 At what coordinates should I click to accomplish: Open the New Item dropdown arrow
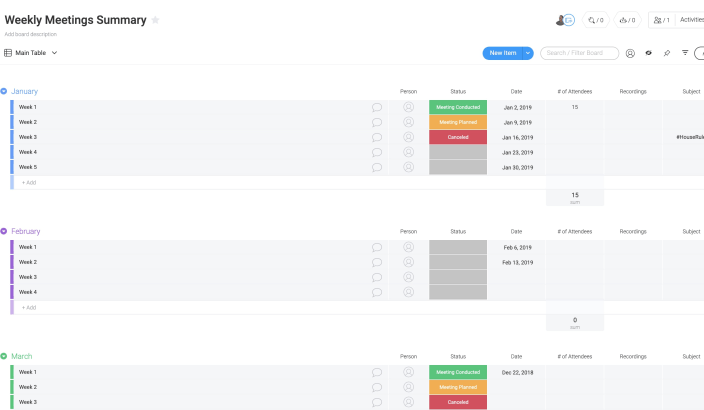[528, 53]
